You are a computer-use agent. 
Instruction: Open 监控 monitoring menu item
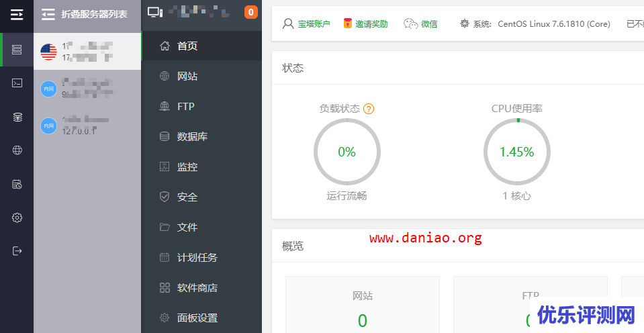click(x=201, y=166)
